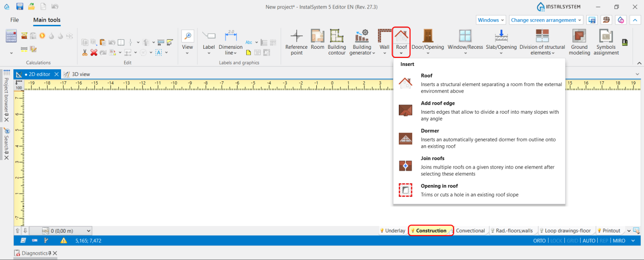The width and height of the screenshot is (644, 260).
Task: Select the Room tool icon
Action: [x=317, y=36]
